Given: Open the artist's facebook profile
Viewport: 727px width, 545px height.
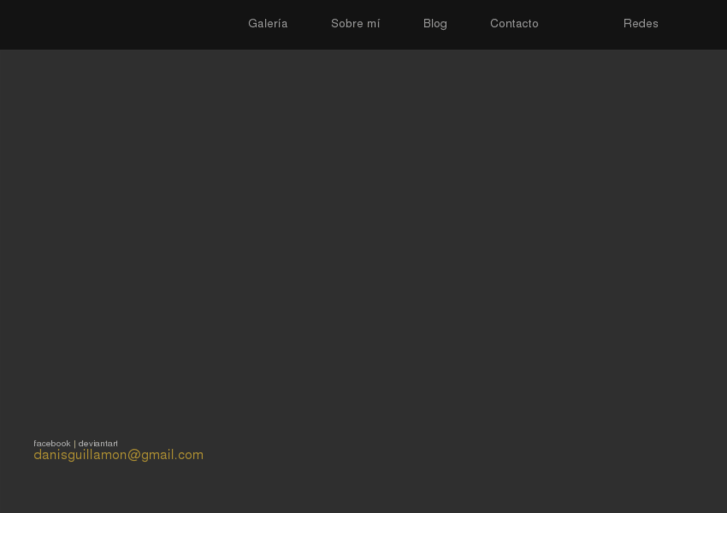Looking at the screenshot, I should click(x=52, y=444).
